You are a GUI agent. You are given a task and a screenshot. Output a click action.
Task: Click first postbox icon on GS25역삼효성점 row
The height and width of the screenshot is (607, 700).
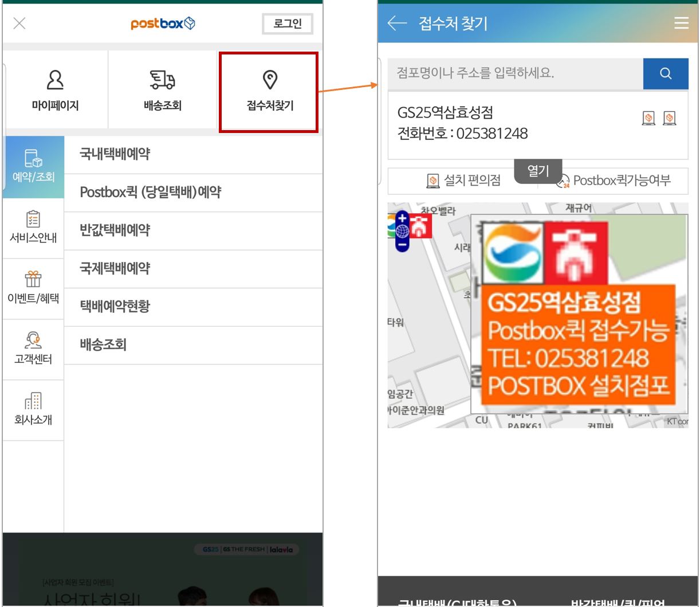point(648,119)
